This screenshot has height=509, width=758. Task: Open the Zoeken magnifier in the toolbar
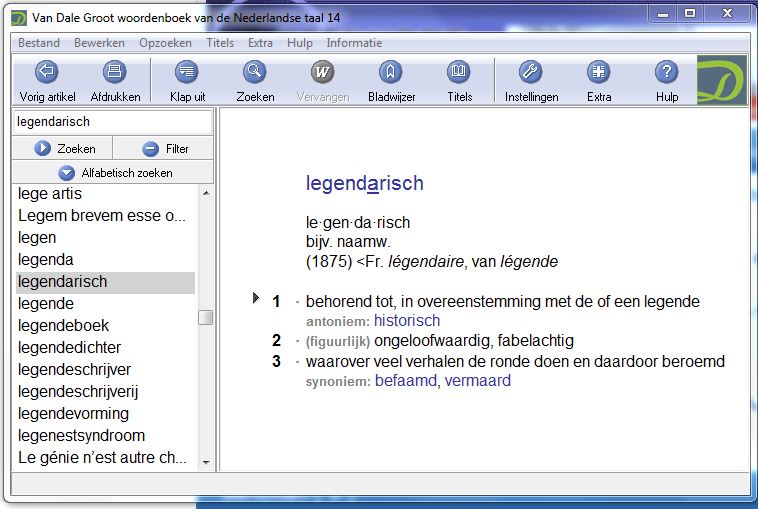coord(254,72)
